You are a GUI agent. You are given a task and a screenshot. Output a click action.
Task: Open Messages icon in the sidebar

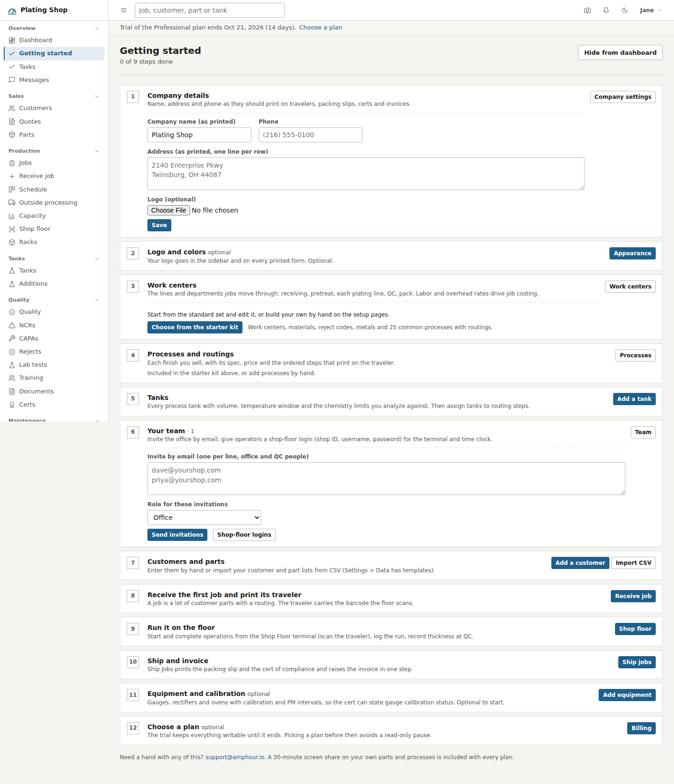pyautogui.click(x=12, y=80)
